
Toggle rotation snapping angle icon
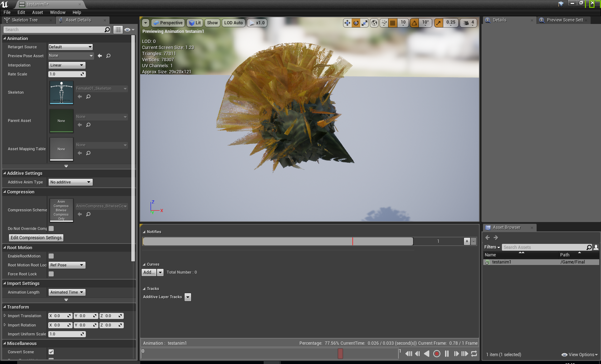click(415, 23)
